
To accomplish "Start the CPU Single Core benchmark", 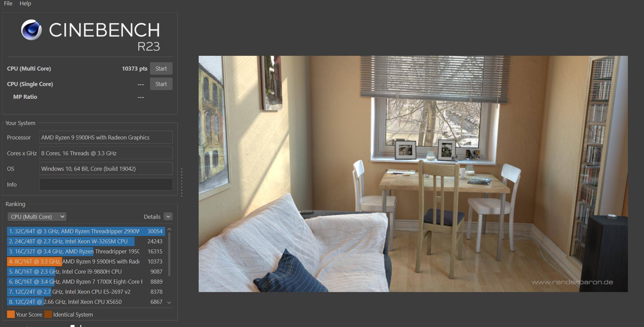I will (161, 84).
